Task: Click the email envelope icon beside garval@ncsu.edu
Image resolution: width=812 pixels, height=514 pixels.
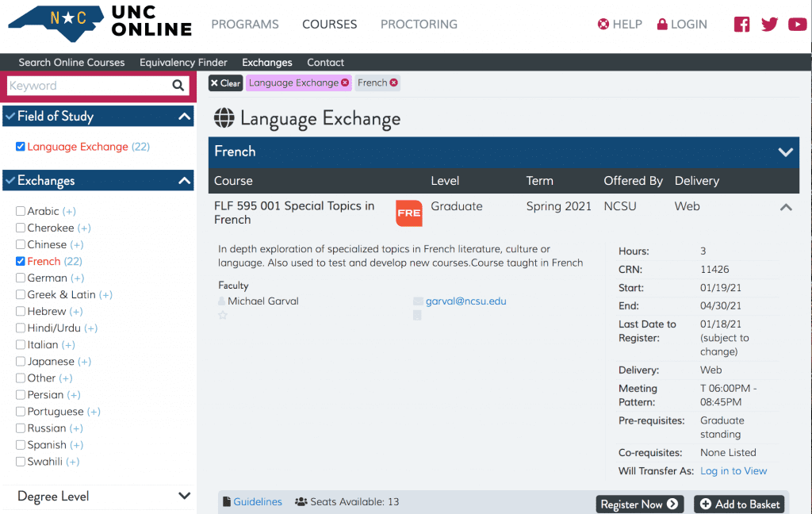Action: (x=418, y=301)
